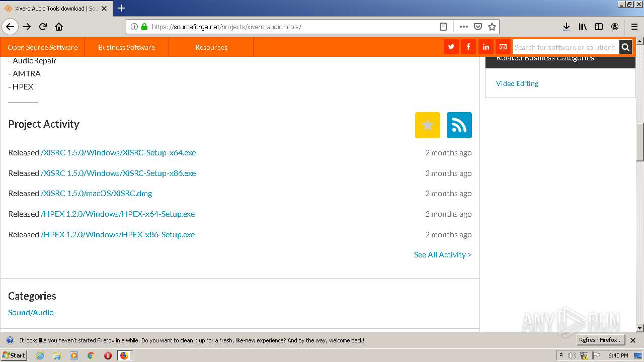This screenshot has height=362, width=644.
Task: Open the Opera taskbar icon
Action: coord(108,355)
